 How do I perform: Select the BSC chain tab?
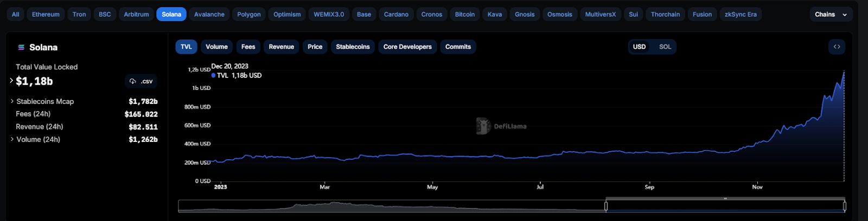point(105,15)
